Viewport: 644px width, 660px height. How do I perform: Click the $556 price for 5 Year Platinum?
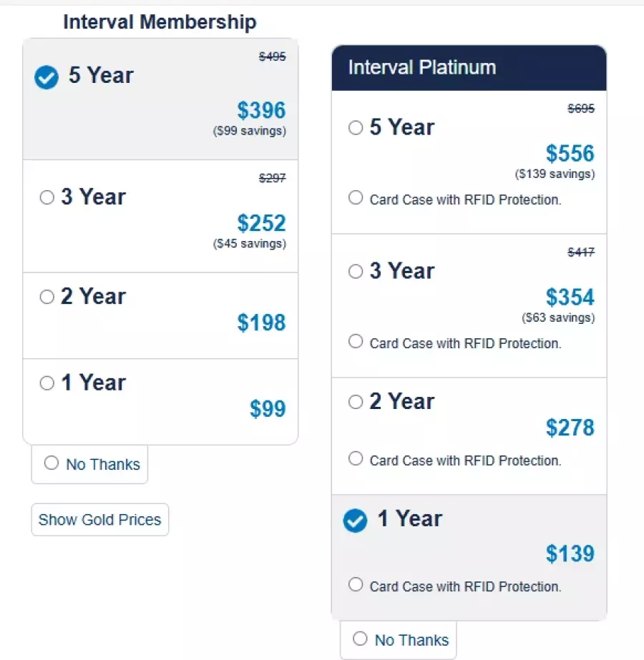(x=570, y=154)
